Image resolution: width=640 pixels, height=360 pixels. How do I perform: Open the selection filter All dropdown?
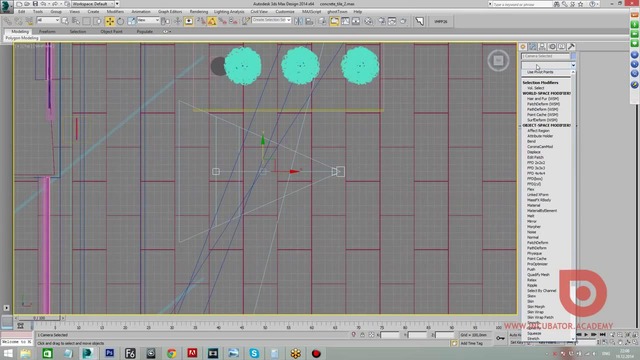[x=48, y=20]
